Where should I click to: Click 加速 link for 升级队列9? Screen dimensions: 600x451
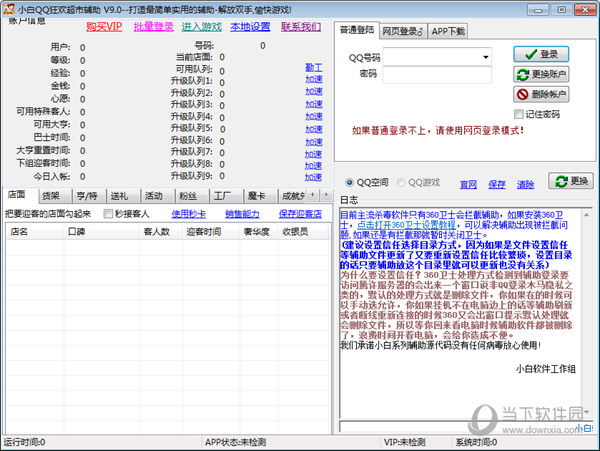coord(313,177)
